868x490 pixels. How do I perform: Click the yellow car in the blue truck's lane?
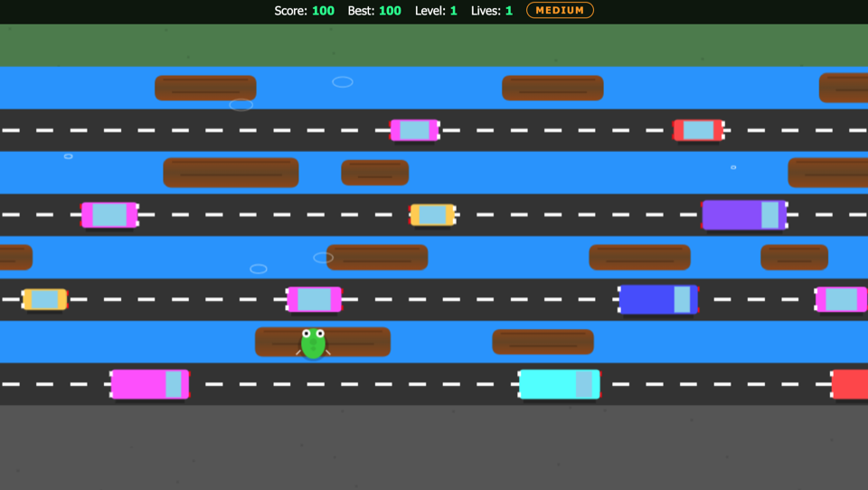click(44, 299)
